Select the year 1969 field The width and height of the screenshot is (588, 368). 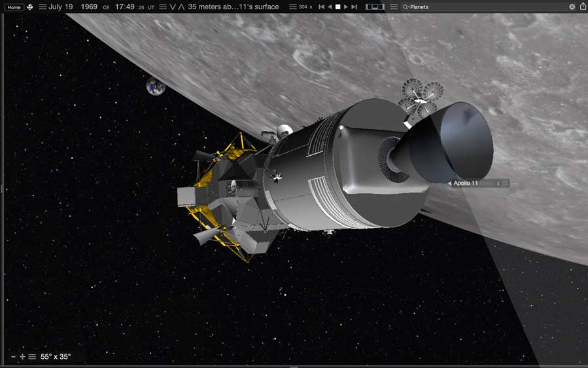(89, 7)
